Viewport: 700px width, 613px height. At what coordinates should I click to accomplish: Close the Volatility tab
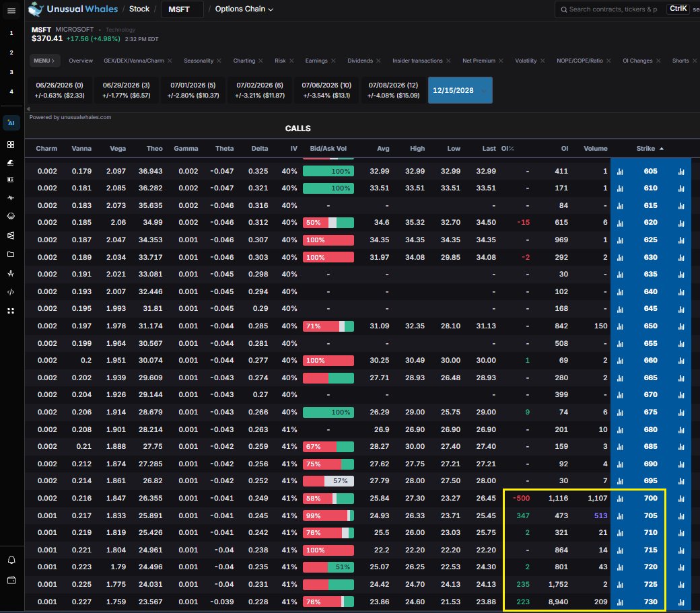(x=542, y=61)
